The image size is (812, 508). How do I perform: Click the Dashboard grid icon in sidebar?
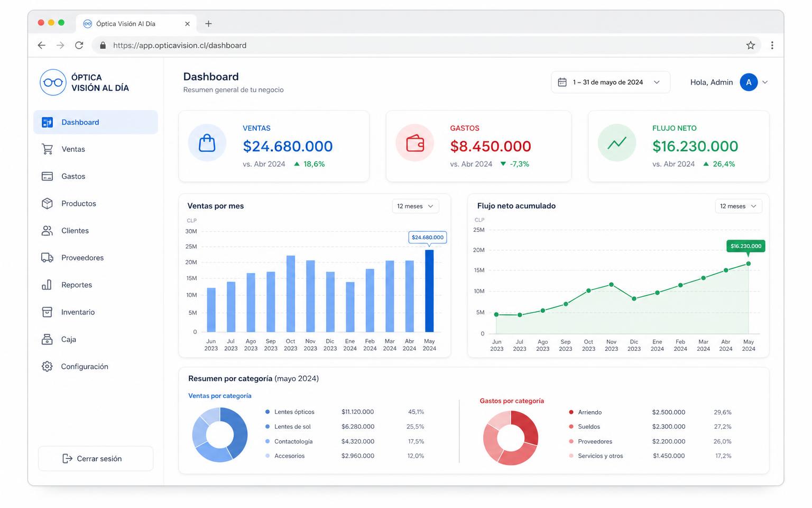47,122
